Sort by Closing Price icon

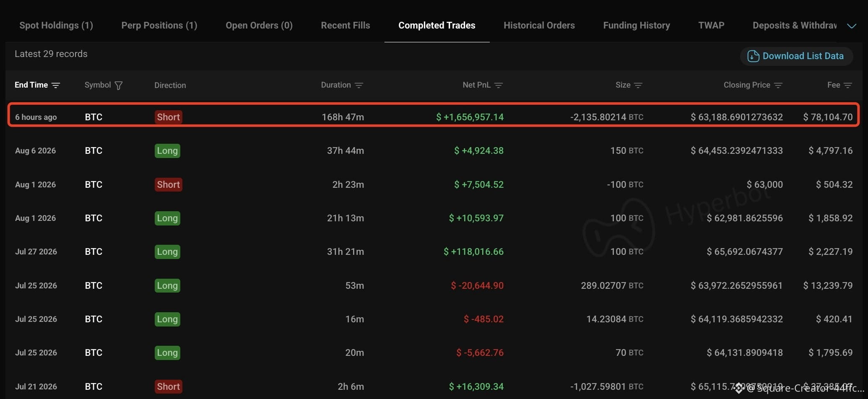coord(778,85)
